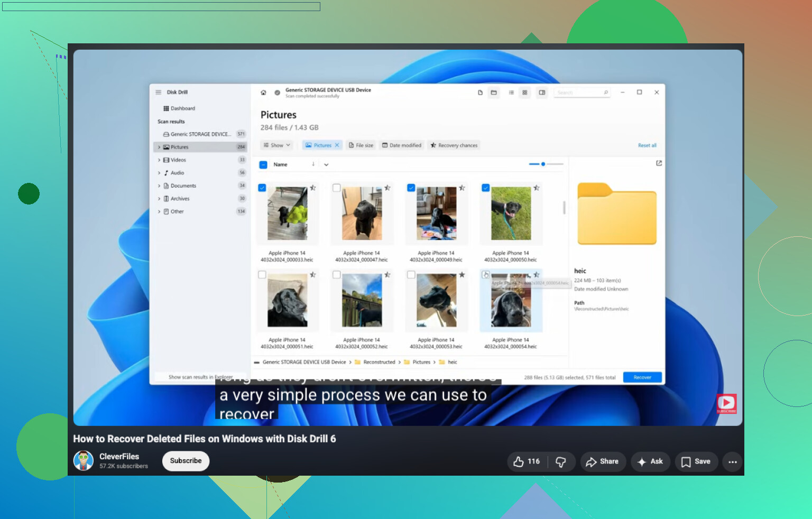812x519 pixels.
Task: Open the Dashboard in the sidebar
Action: click(x=179, y=108)
